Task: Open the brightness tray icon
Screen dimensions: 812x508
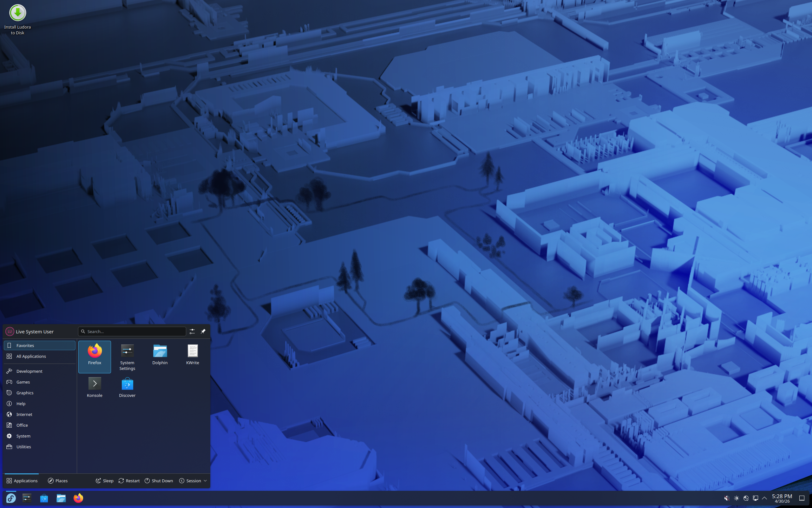Action: pos(737,498)
